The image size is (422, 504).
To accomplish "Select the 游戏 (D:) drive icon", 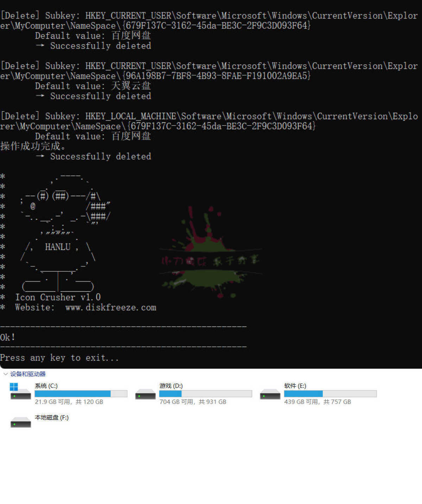I will click(x=145, y=394).
